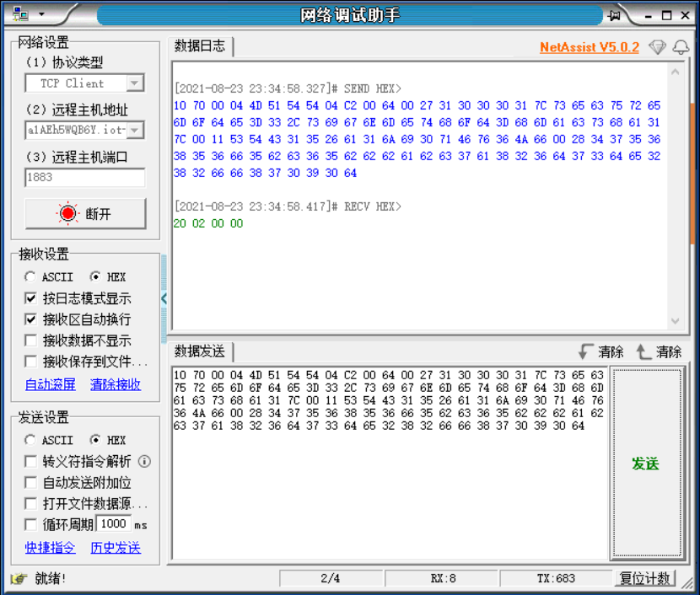The width and height of the screenshot is (700, 595).
Task: Enable 转义符指令解析 checkbox
Action: pos(30,461)
